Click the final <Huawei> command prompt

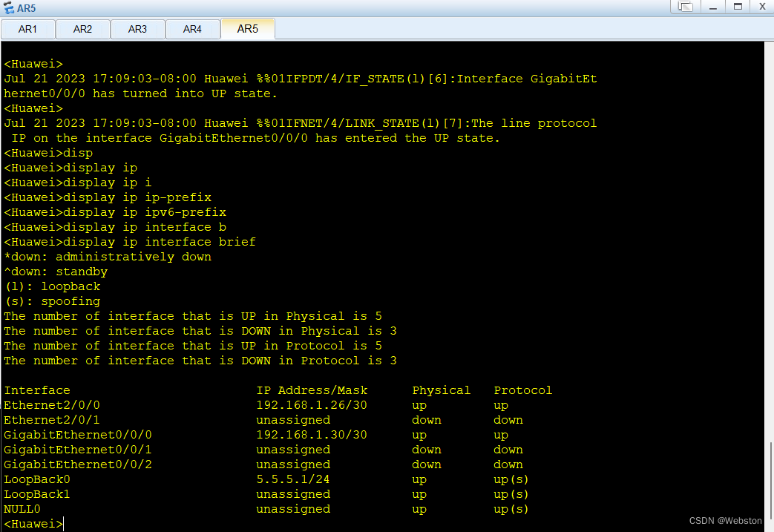point(33,524)
